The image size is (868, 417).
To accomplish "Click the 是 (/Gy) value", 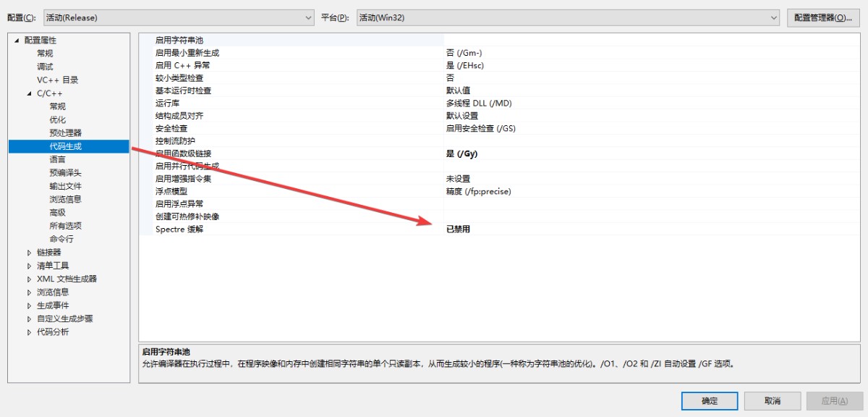I will [461, 153].
